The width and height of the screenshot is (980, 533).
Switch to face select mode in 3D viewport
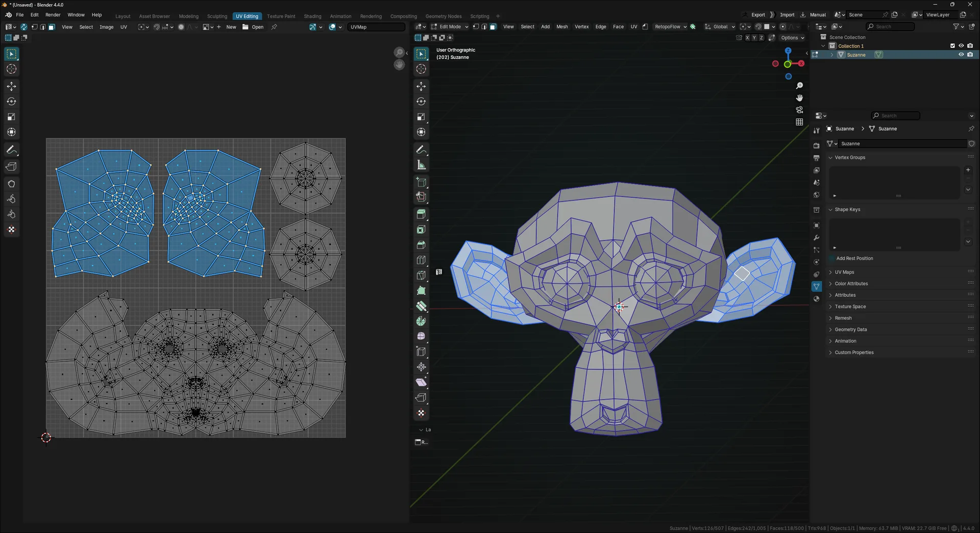493,27
